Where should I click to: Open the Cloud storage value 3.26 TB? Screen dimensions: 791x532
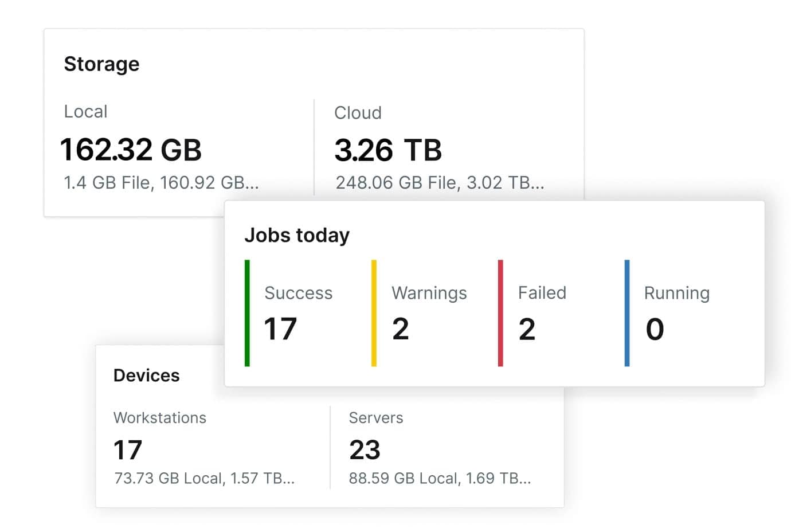tap(388, 150)
